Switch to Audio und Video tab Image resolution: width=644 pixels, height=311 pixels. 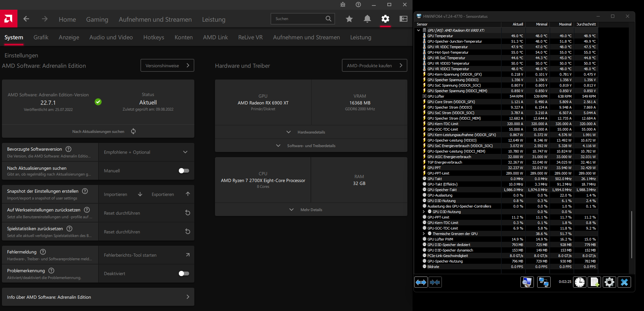click(x=111, y=38)
